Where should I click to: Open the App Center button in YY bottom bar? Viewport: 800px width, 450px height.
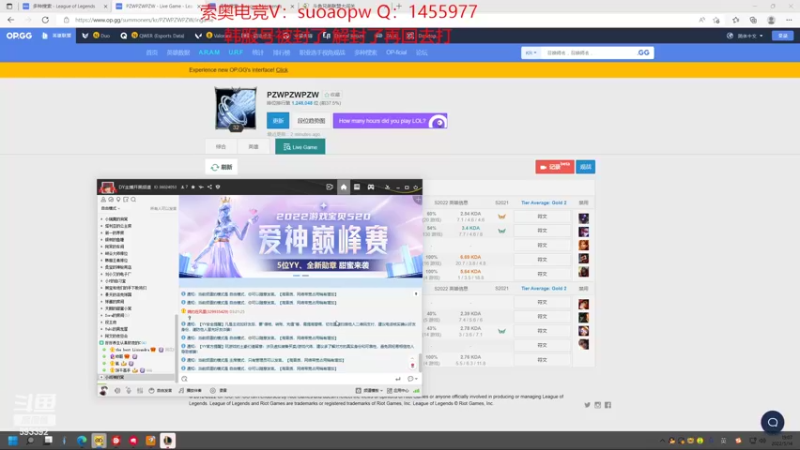point(398,391)
